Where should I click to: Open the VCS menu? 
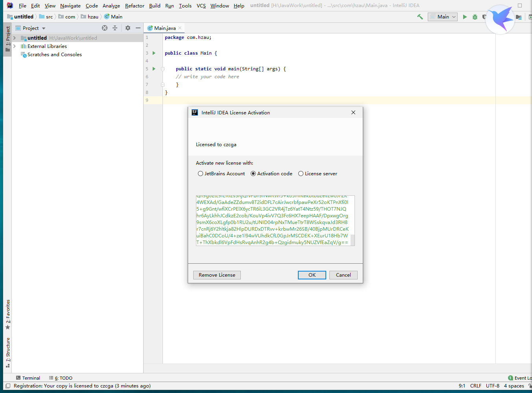pos(201,6)
